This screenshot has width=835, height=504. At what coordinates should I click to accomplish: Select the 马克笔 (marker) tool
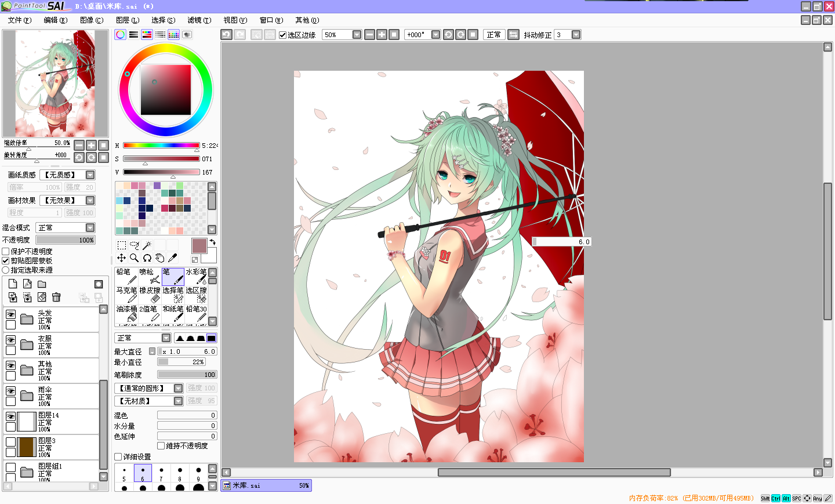coord(126,295)
